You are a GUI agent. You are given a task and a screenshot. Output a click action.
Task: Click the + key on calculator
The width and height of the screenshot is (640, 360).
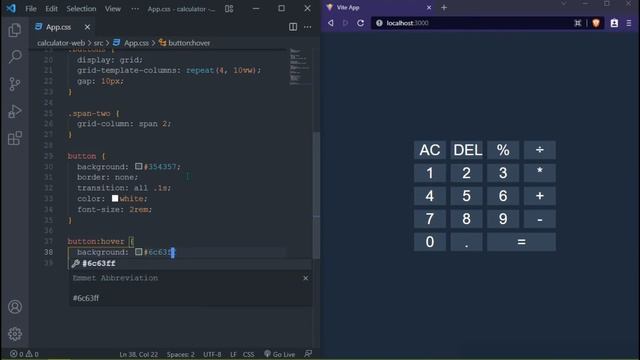[x=540, y=196]
